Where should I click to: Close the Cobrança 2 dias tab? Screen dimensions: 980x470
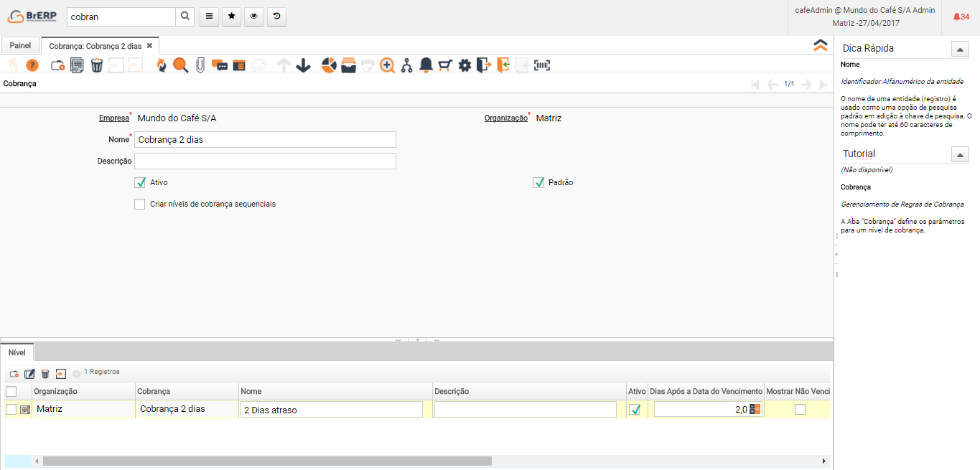pos(149,45)
